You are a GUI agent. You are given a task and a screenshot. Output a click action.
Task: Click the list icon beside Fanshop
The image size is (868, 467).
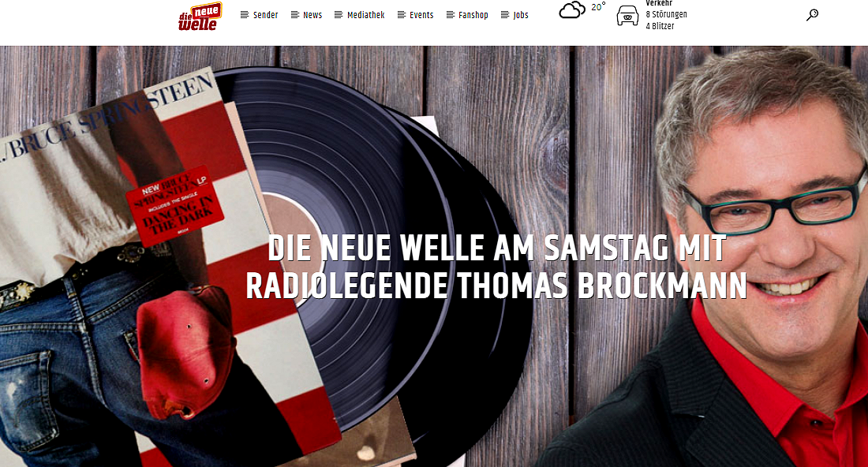(451, 15)
